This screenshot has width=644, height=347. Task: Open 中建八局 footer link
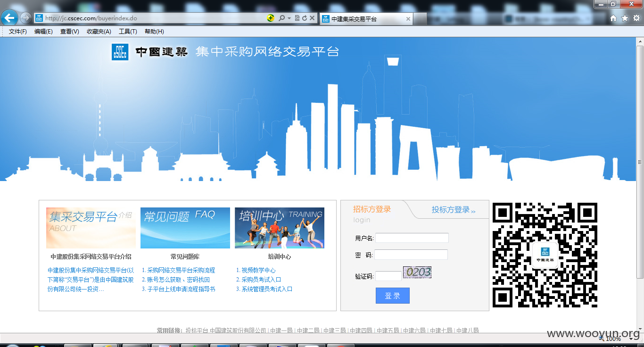point(467,330)
